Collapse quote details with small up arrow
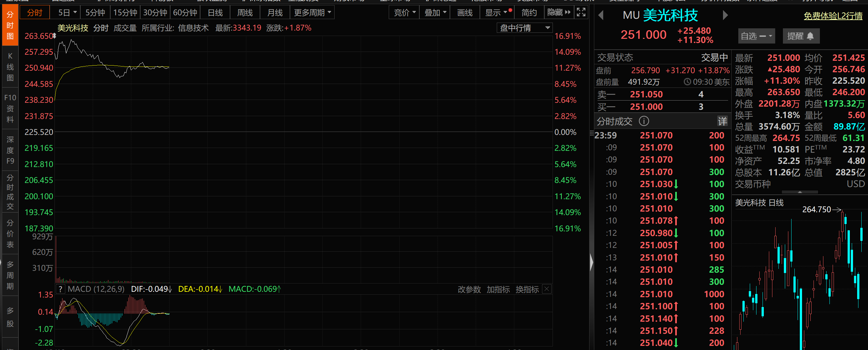 pos(799,192)
